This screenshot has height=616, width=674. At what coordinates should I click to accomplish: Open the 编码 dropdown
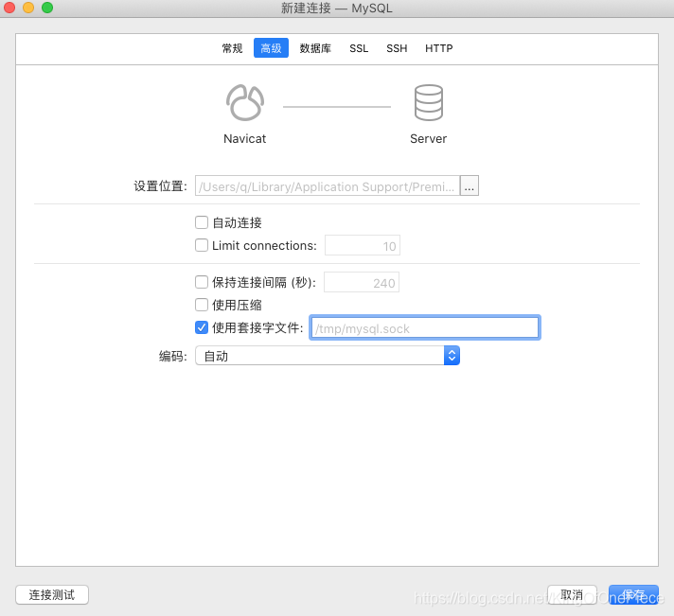(328, 356)
